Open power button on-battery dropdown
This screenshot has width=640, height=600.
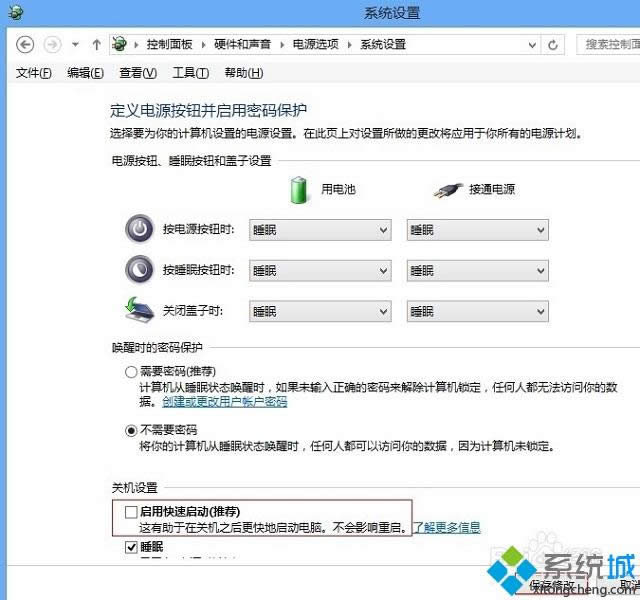pyautogui.click(x=320, y=230)
